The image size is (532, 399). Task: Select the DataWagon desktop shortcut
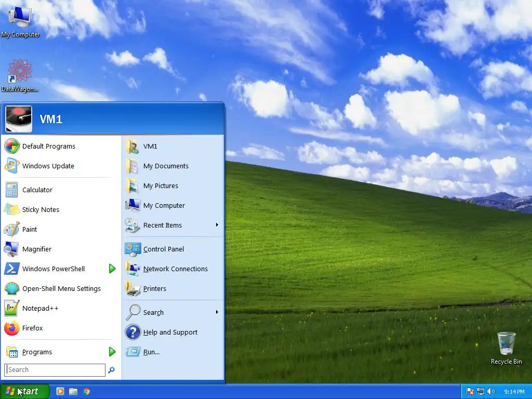pyautogui.click(x=20, y=76)
